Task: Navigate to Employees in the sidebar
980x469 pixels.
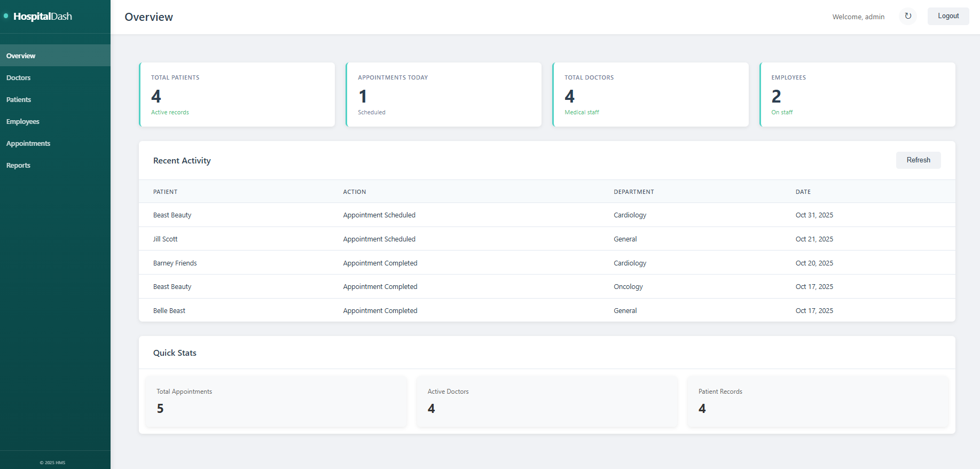Action: coord(55,121)
